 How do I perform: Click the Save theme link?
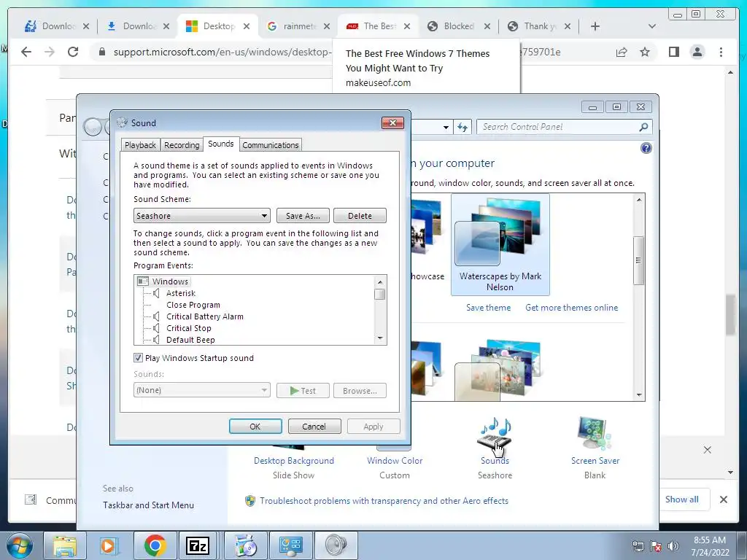click(488, 308)
